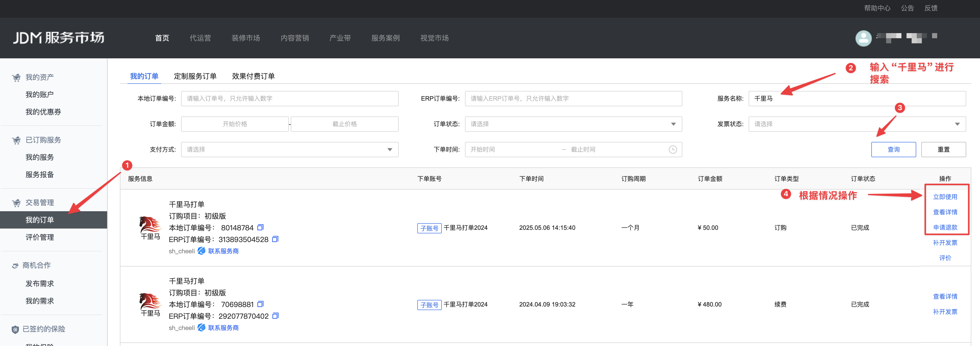Click 子账号 tag in first order row
The height and width of the screenshot is (346, 980).
429,228
